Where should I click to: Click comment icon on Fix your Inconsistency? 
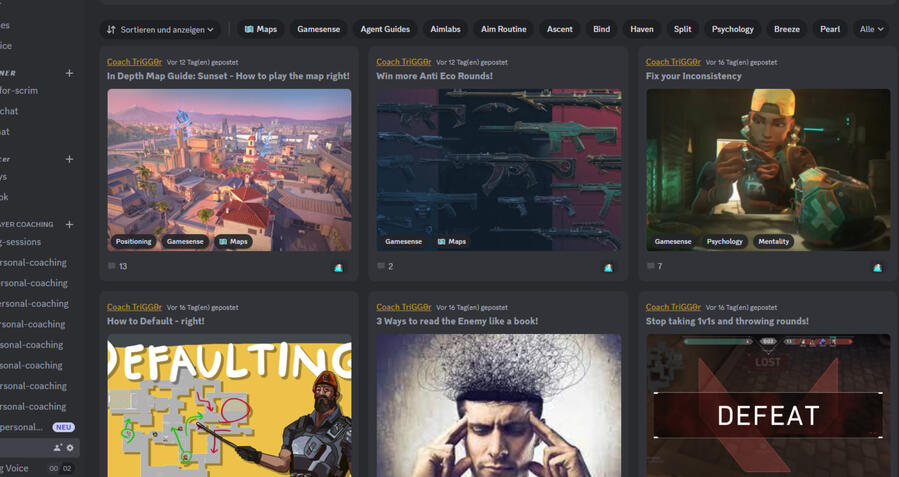[651, 267]
